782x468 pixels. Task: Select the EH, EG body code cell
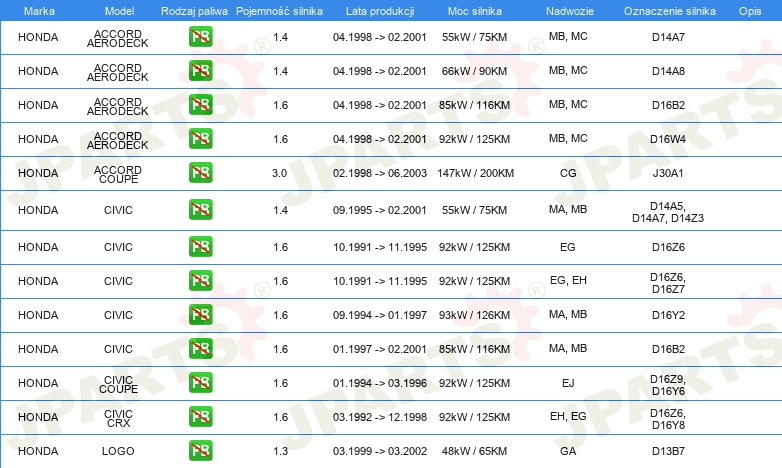pos(568,416)
